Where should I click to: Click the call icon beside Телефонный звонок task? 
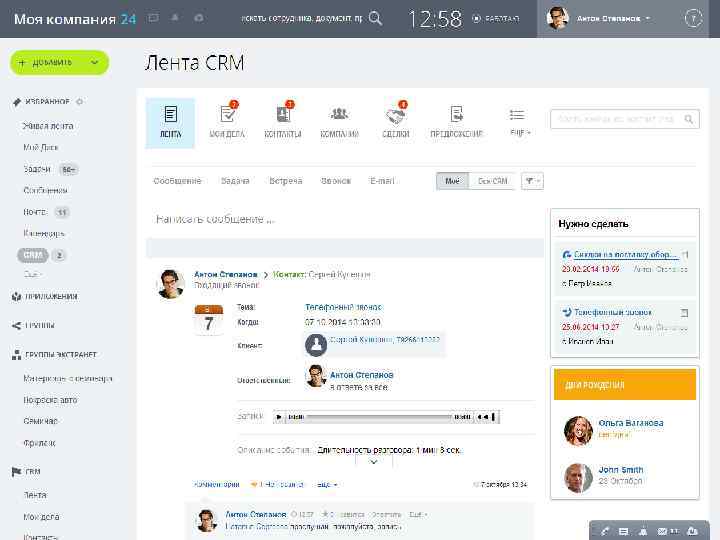pyautogui.click(x=567, y=312)
